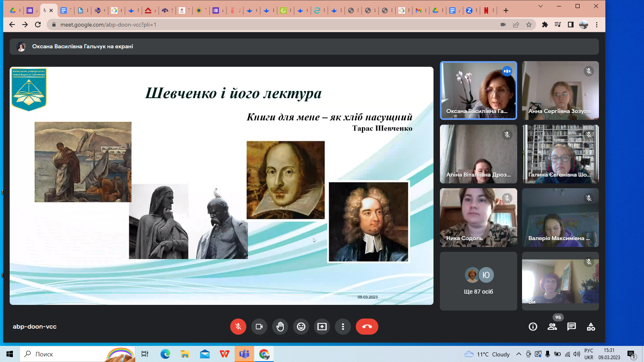
Task: Bookmark this page with star icon
Action: tap(529, 25)
